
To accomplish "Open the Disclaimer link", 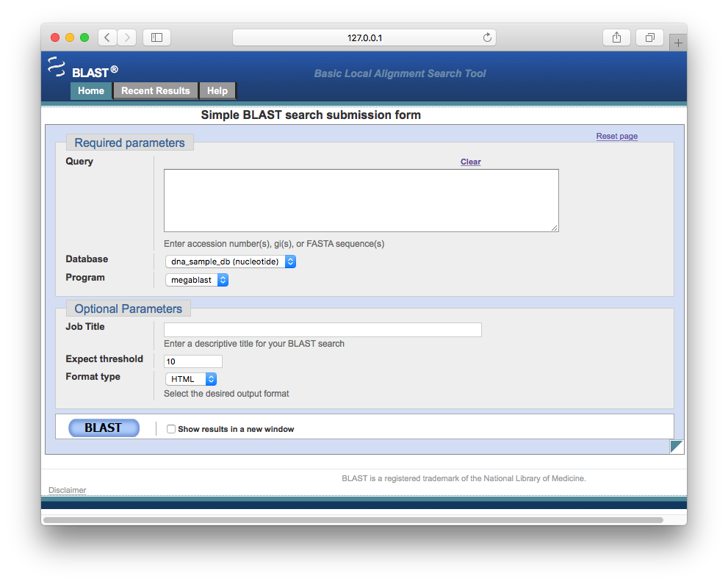I will coord(68,490).
